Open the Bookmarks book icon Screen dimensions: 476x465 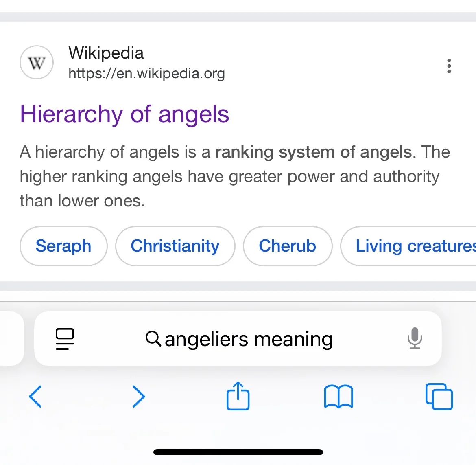[x=338, y=397]
